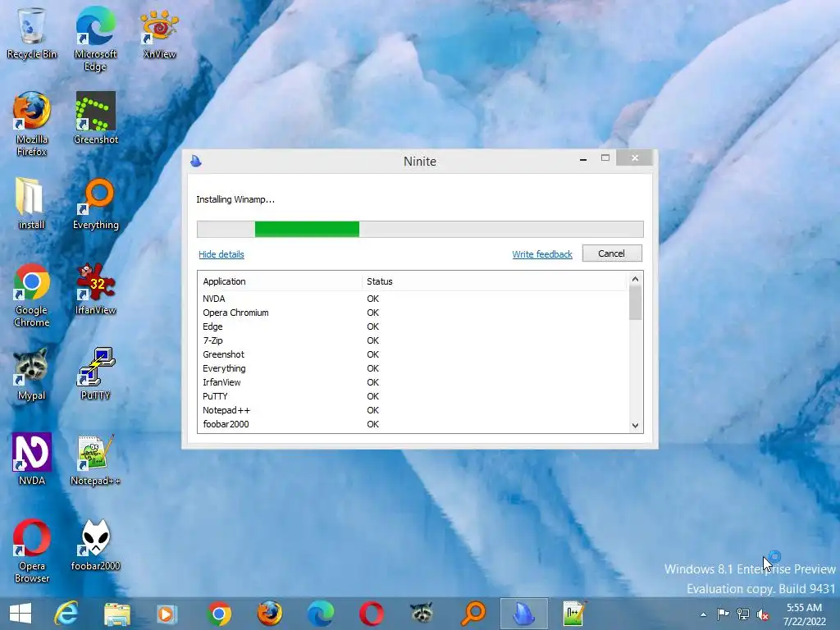Image resolution: width=840 pixels, height=630 pixels.
Task: Click the installation progress bar
Action: click(x=420, y=229)
